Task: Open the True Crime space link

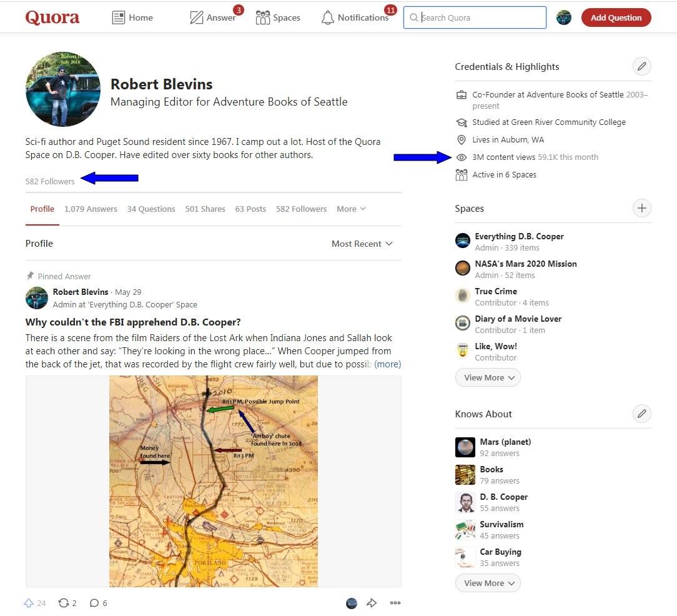Action: 496,292
